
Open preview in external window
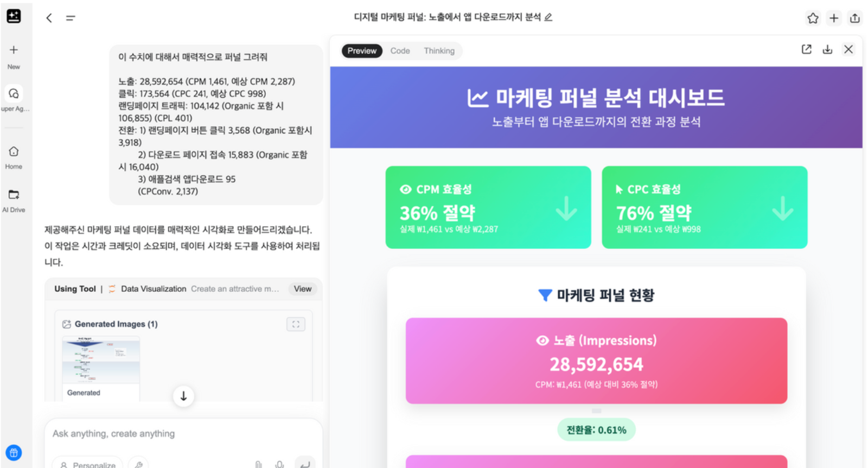pos(807,49)
